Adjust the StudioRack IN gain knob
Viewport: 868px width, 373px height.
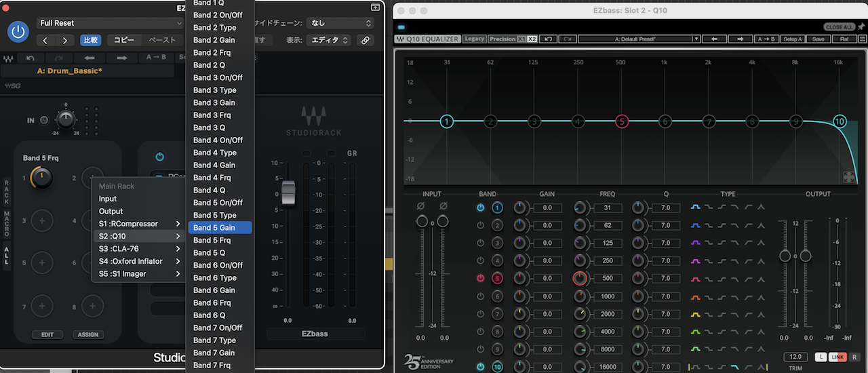click(66, 120)
